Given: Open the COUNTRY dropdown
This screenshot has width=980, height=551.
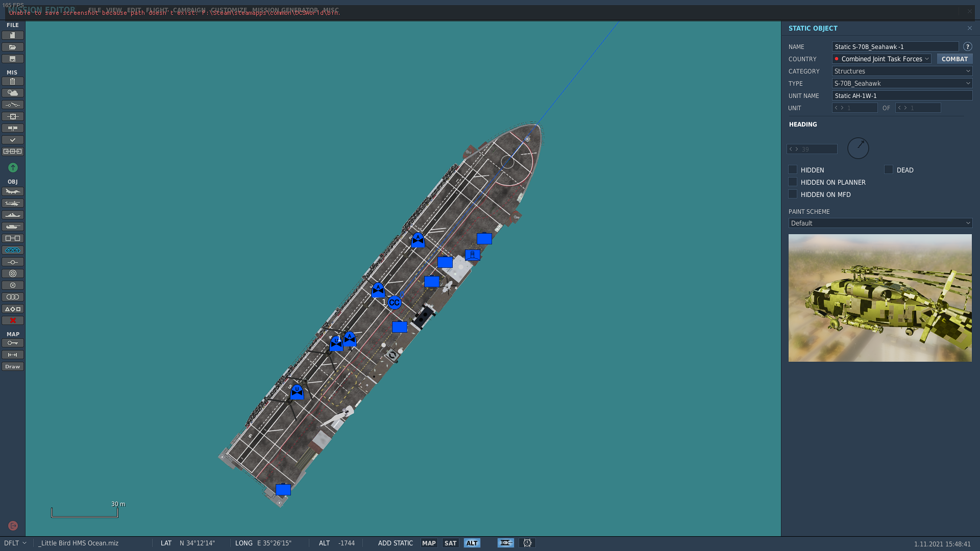Looking at the screenshot, I should pyautogui.click(x=881, y=59).
